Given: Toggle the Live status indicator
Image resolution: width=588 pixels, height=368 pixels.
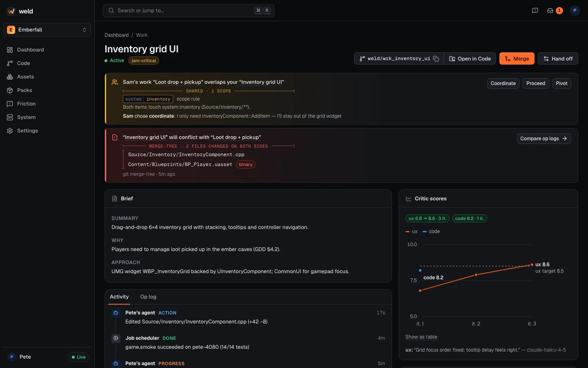Looking at the screenshot, I should [x=79, y=357].
